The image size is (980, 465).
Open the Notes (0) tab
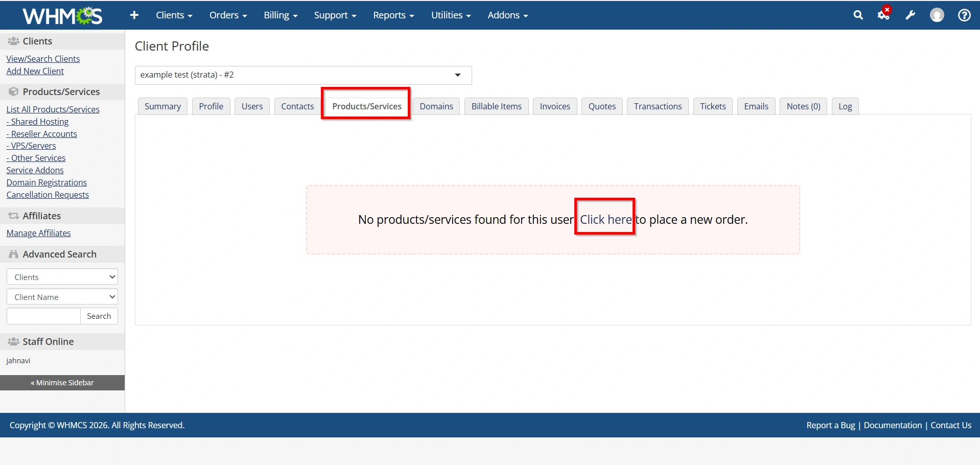tap(803, 106)
